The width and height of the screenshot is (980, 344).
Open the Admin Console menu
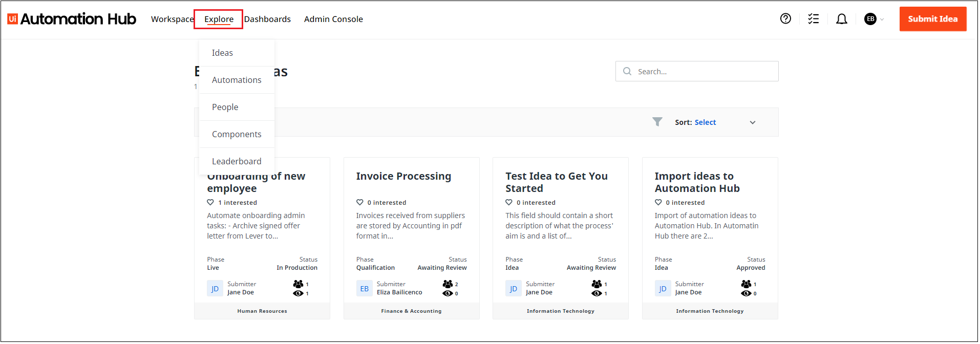pos(333,19)
